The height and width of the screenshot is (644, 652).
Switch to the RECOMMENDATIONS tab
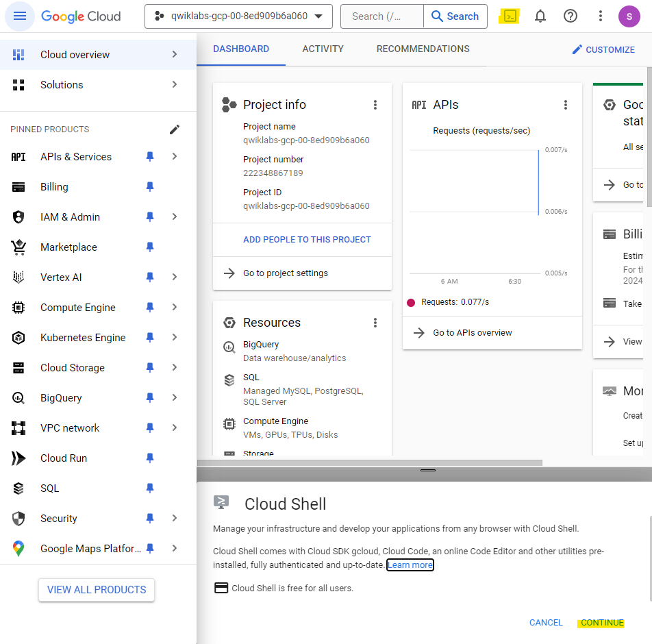pos(423,49)
